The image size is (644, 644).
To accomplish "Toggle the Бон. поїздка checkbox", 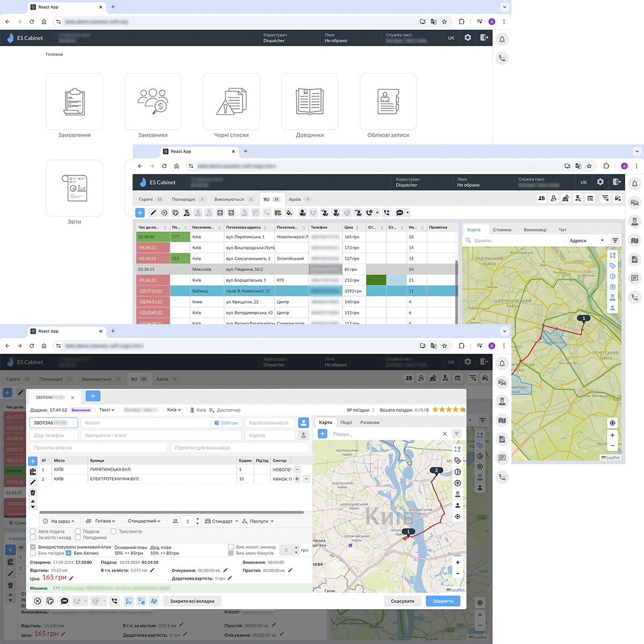I will (x=33, y=553).
